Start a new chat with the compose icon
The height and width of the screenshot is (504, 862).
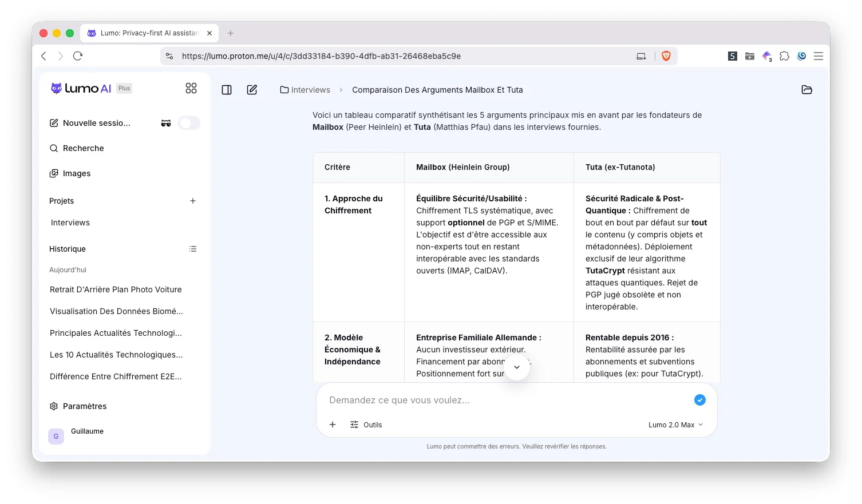[x=252, y=90]
